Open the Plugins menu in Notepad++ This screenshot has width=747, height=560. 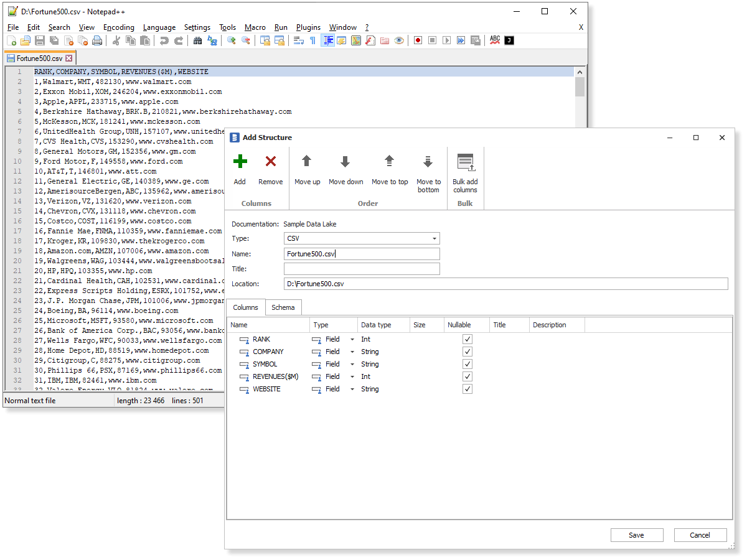point(308,27)
